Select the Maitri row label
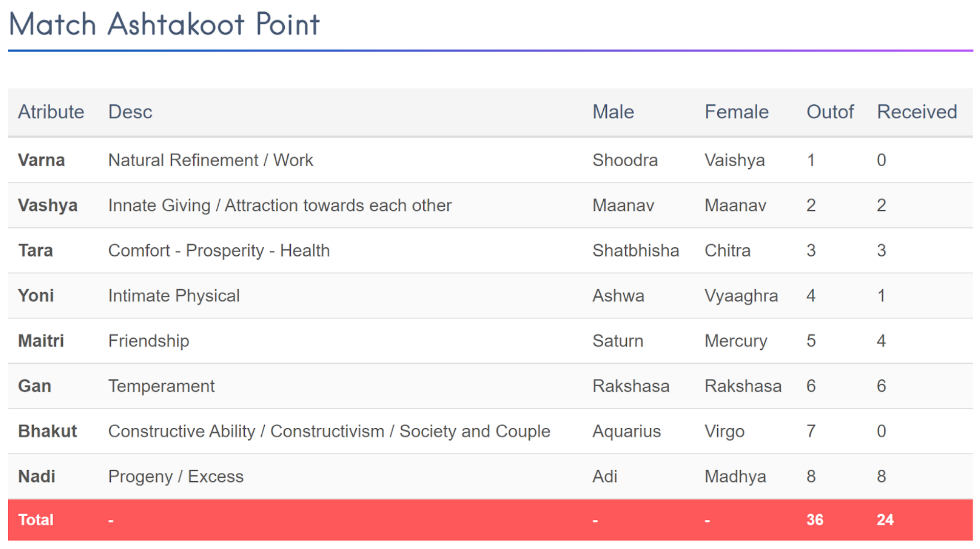 coord(41,341)
